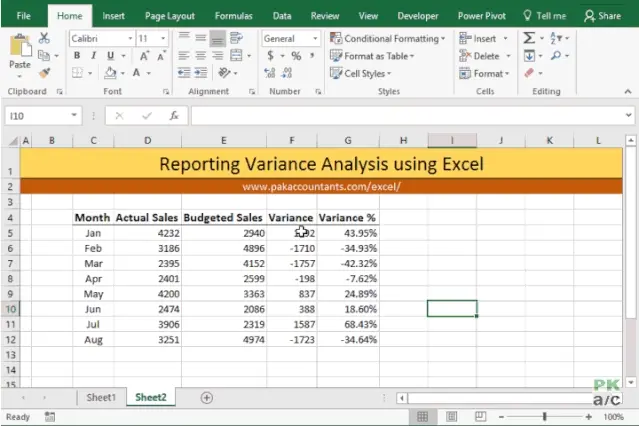Screen dimensions: 639x426
Task: Open Format as Table dropdown
Action: coord(372,56)
